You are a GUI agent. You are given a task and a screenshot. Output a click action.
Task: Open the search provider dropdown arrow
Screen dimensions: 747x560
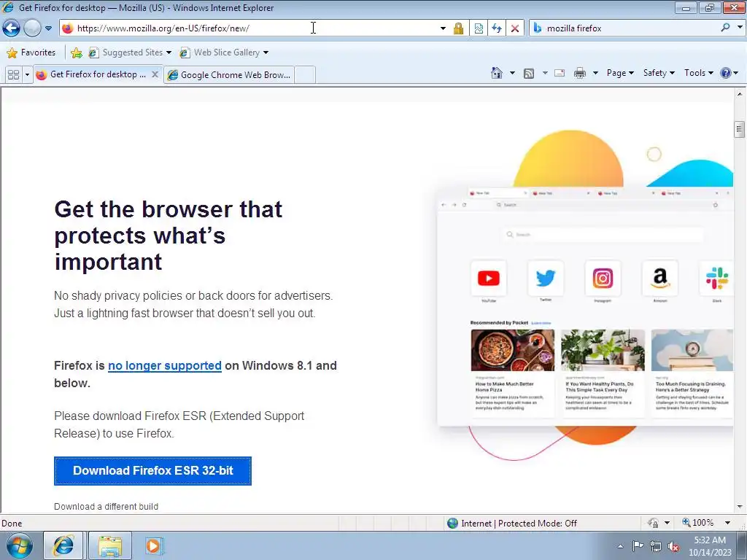740,27
